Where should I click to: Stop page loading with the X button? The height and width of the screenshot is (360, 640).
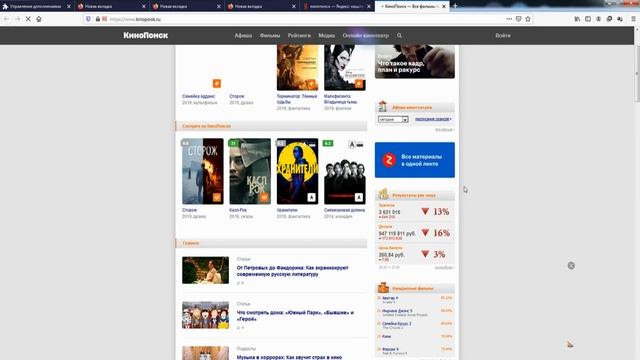pyautogui.click(x=28, y=19)
